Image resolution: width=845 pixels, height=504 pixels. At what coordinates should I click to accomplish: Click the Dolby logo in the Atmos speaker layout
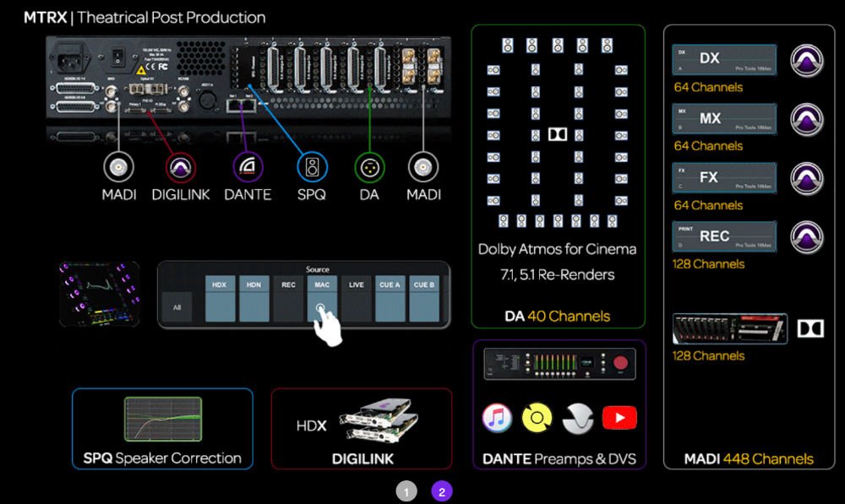(558, 133)
